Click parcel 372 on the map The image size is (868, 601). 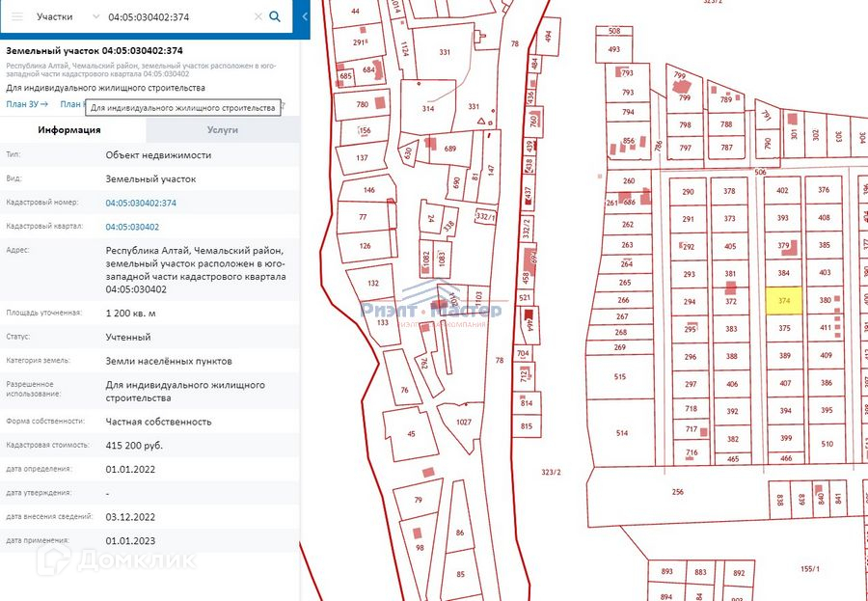click(731, 301)
